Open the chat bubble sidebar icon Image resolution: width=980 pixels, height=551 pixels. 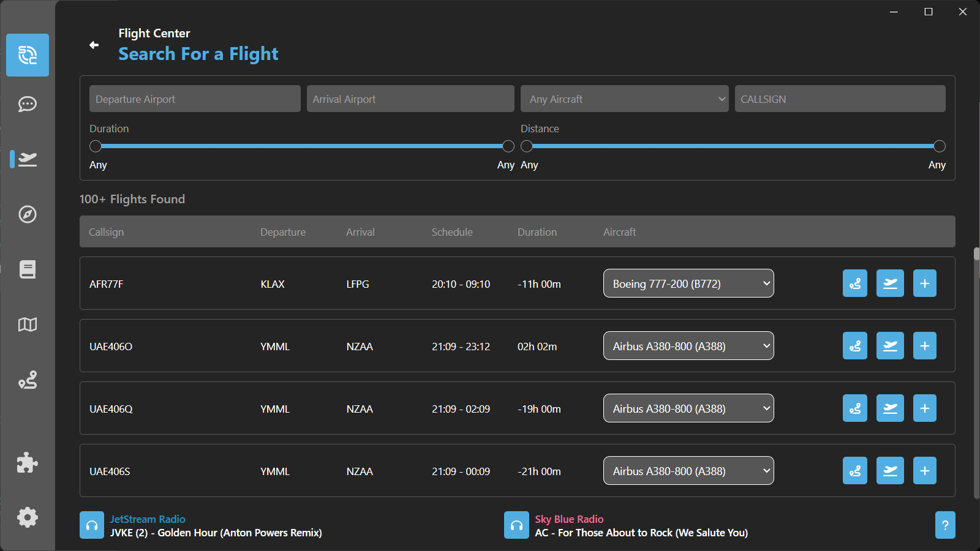pyautogui.click(x=28, y=104)
